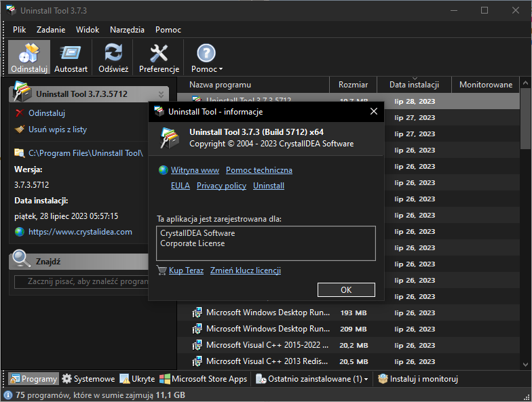Click the scroll up arrow of program list
The image size is (532, 402).
(525, 83)
